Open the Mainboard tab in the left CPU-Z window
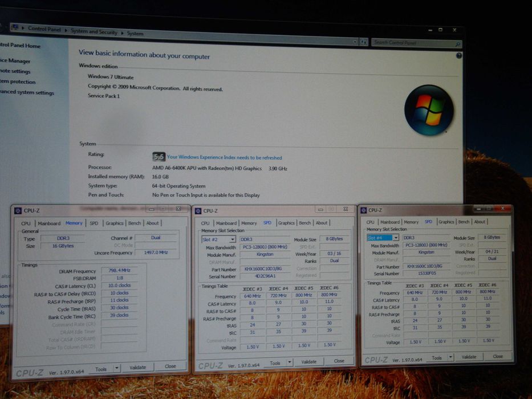Viewport: 532px width, 399px height. [49, 223]
